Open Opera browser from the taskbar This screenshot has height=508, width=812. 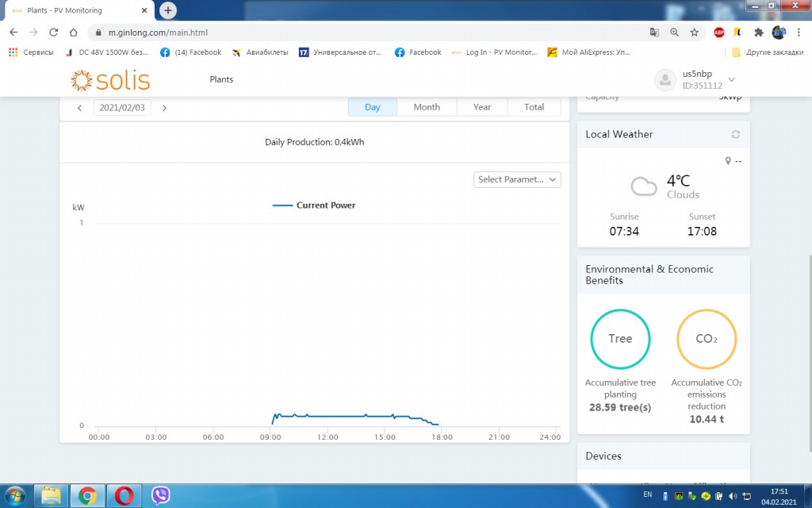coord(123,496)
